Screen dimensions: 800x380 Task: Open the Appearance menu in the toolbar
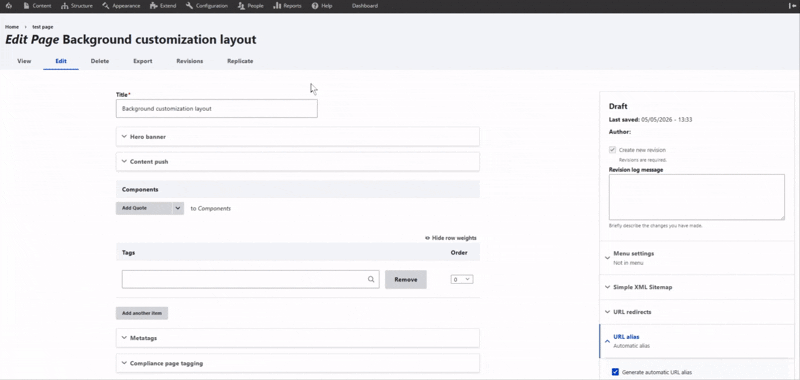point(121,6)
